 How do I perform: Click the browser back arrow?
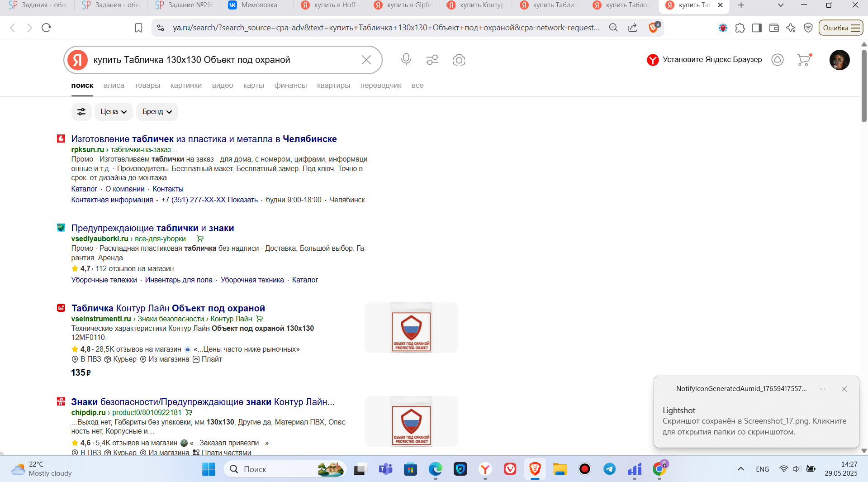point(13,28)
